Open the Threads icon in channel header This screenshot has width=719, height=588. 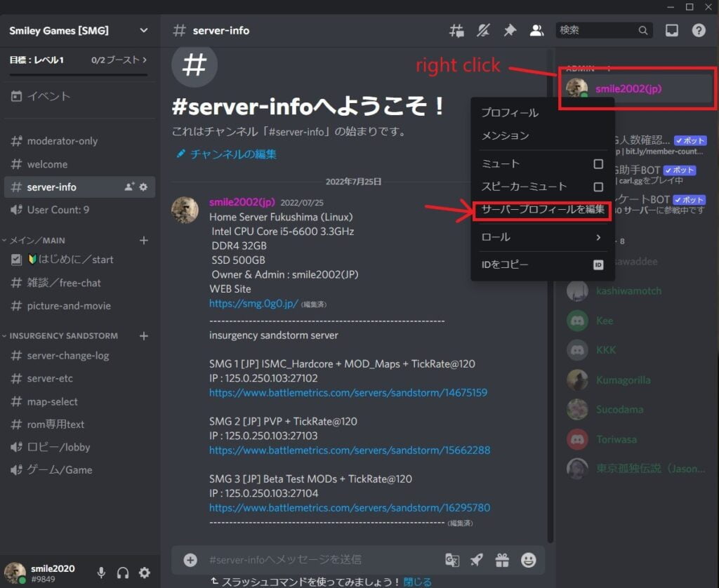point(457,30)
